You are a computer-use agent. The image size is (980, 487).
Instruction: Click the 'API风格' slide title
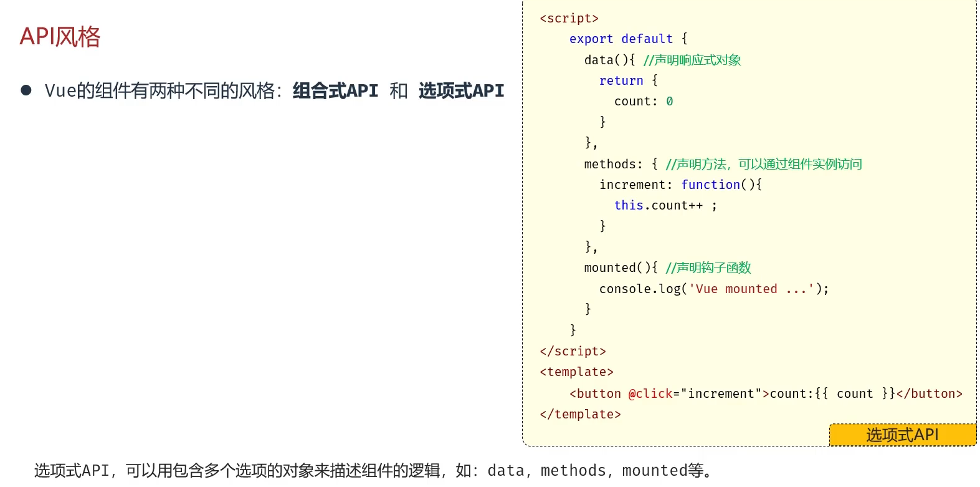point(60,37)
